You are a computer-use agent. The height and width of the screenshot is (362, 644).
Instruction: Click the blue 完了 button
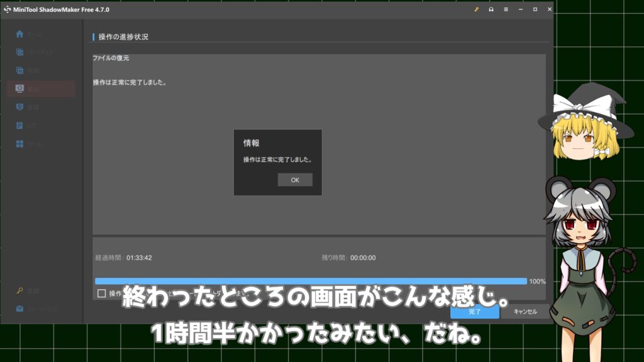[x=475, y=312]
